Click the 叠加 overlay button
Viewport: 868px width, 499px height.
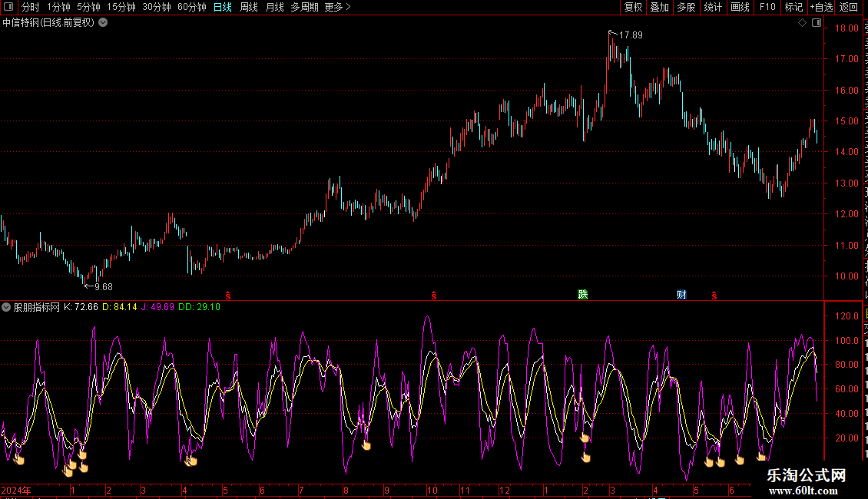(x=659, y=7)
